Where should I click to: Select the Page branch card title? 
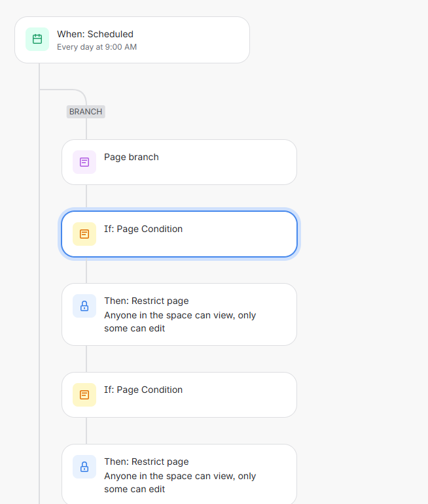pos(132,157)
